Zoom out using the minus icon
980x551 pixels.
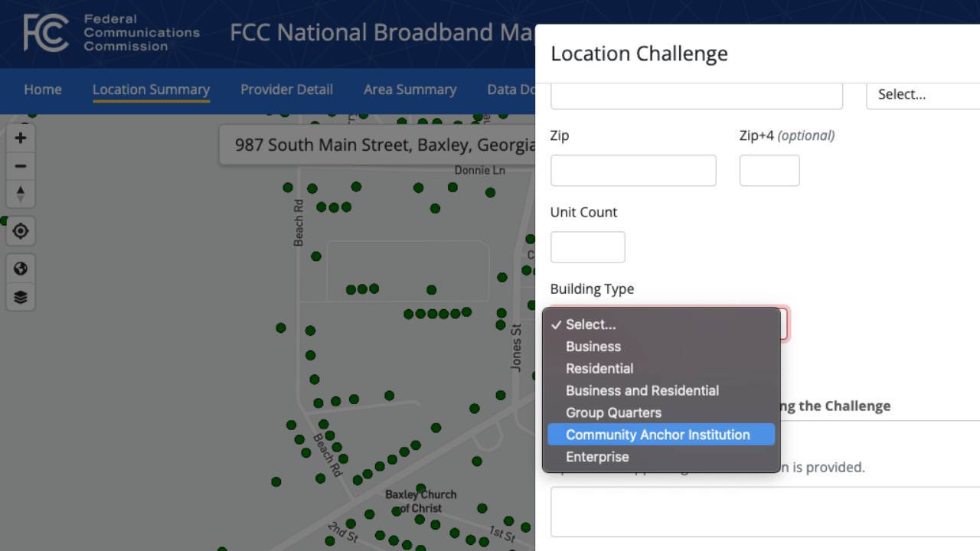[x=21, y=166]
